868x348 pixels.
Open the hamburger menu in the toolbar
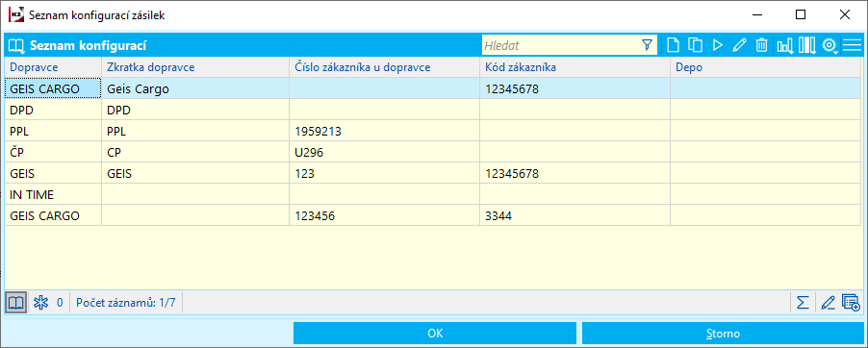point(852,45)
